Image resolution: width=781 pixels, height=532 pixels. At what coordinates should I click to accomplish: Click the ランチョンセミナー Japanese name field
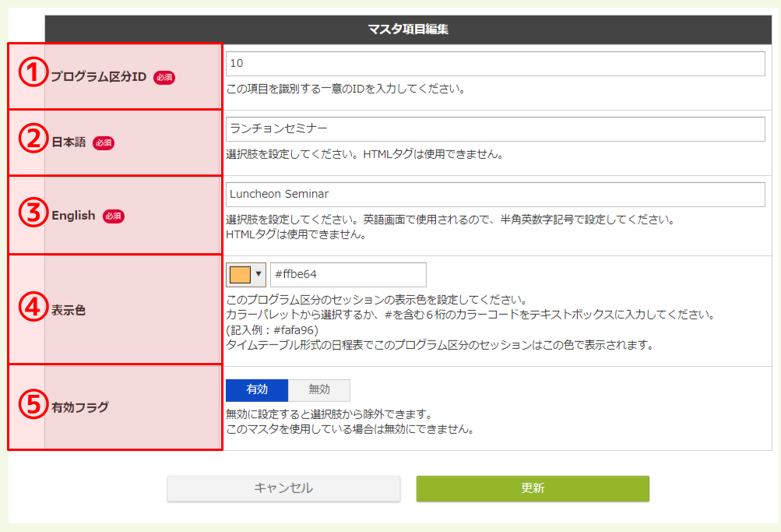(495, 129)
